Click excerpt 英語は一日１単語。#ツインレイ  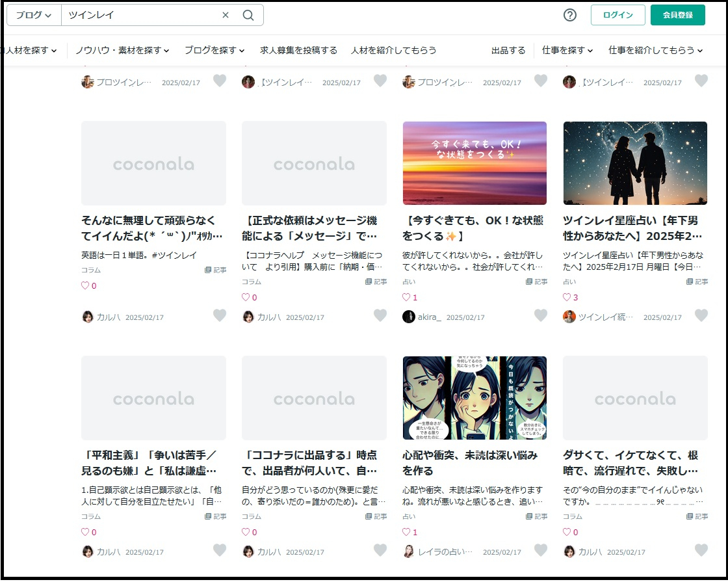click(x=139, y=255)
